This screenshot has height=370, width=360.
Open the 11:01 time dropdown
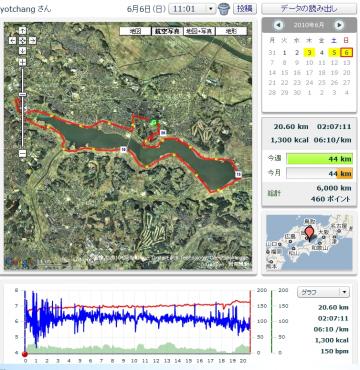coord(192,9)
